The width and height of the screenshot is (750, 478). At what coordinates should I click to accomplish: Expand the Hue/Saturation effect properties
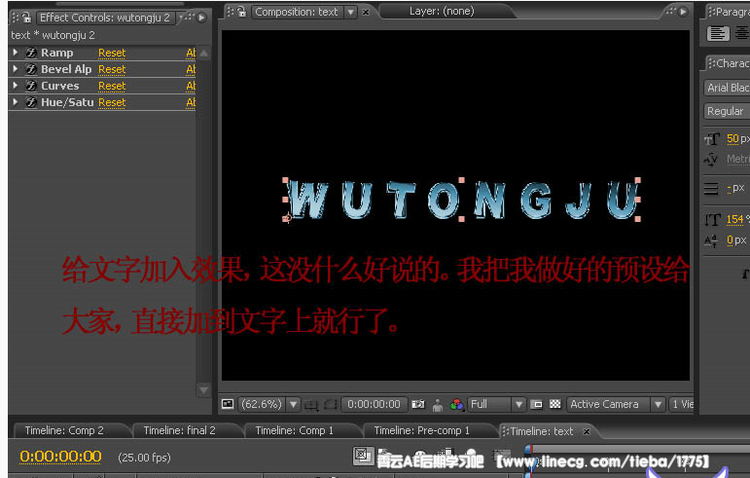coord(15,102)
